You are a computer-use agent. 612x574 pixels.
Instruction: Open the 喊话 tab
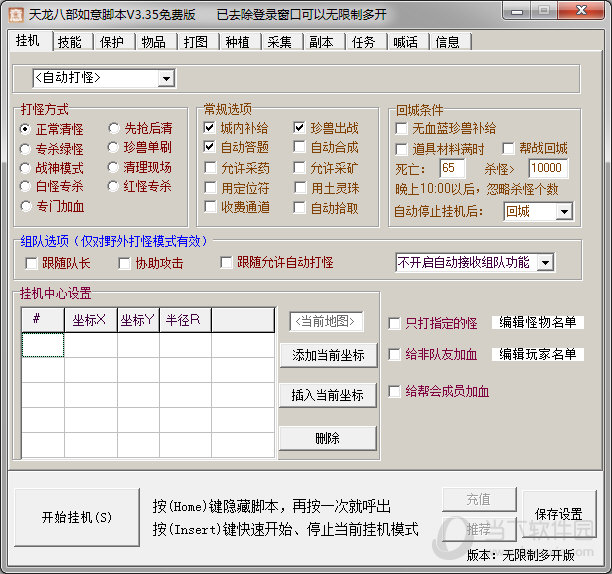tap(408, 42)
